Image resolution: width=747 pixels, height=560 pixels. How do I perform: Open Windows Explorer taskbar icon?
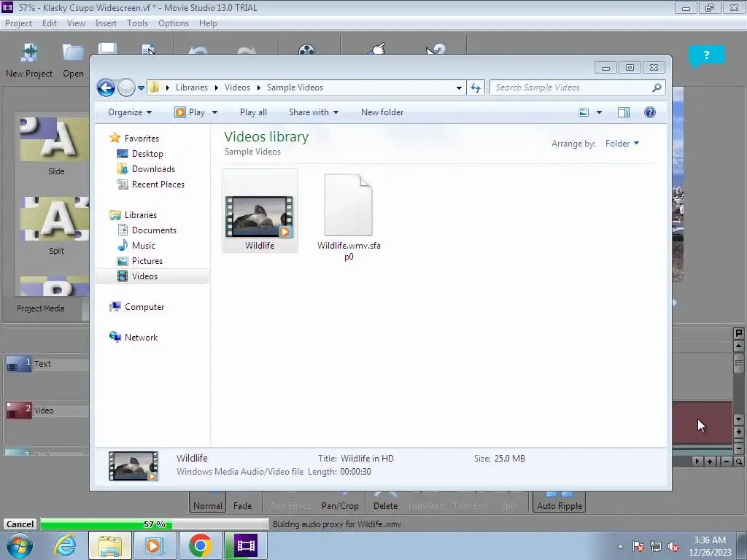click(x=110, y=545)
